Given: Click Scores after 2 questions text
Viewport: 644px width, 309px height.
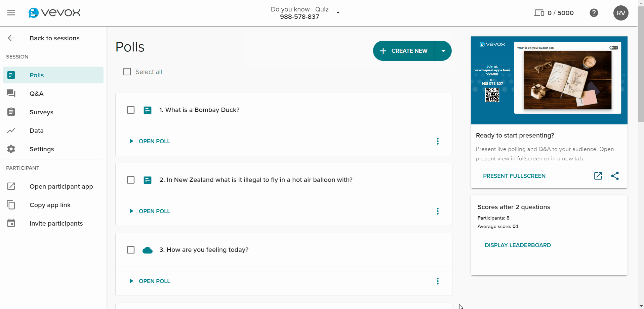Looking at the screenshot, I should [514, 207].
